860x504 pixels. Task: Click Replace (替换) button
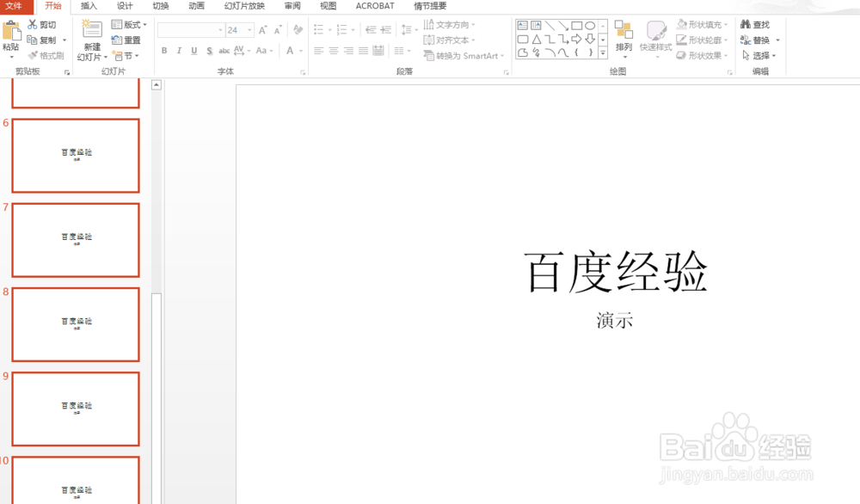point(756,40)
